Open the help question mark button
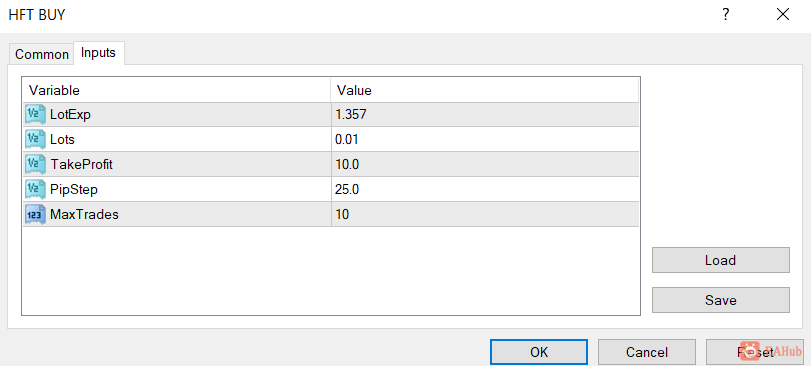Image resolution: width=811 pixels, height=366 pixels. pyautogui.click(x=726, y=14)
